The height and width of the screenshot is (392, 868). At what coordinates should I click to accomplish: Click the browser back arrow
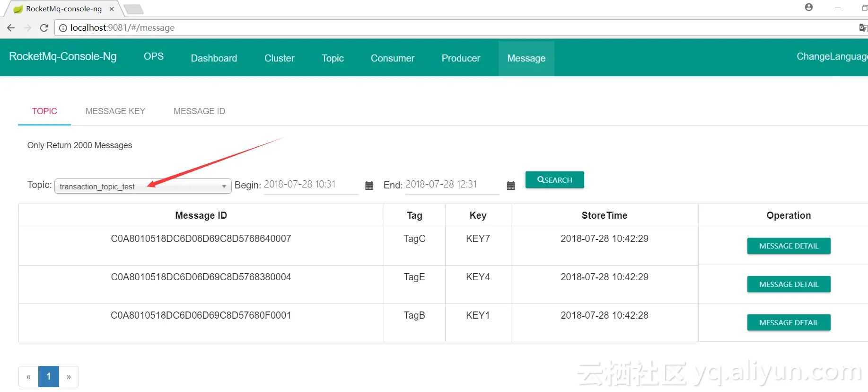11,28
